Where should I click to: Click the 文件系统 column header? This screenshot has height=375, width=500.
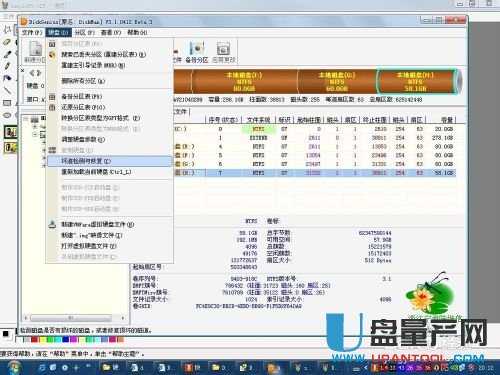point(259,120)
